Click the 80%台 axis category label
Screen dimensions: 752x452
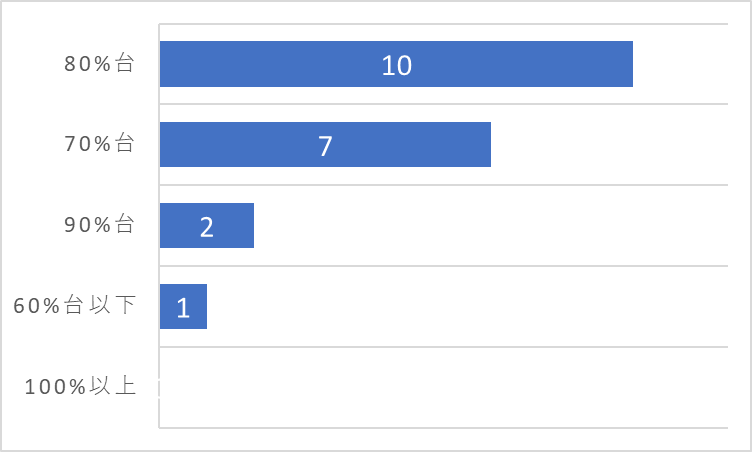[99, 63]
